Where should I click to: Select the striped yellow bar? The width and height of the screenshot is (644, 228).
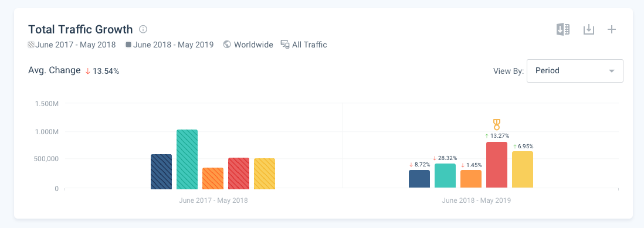tap(265, 174)
